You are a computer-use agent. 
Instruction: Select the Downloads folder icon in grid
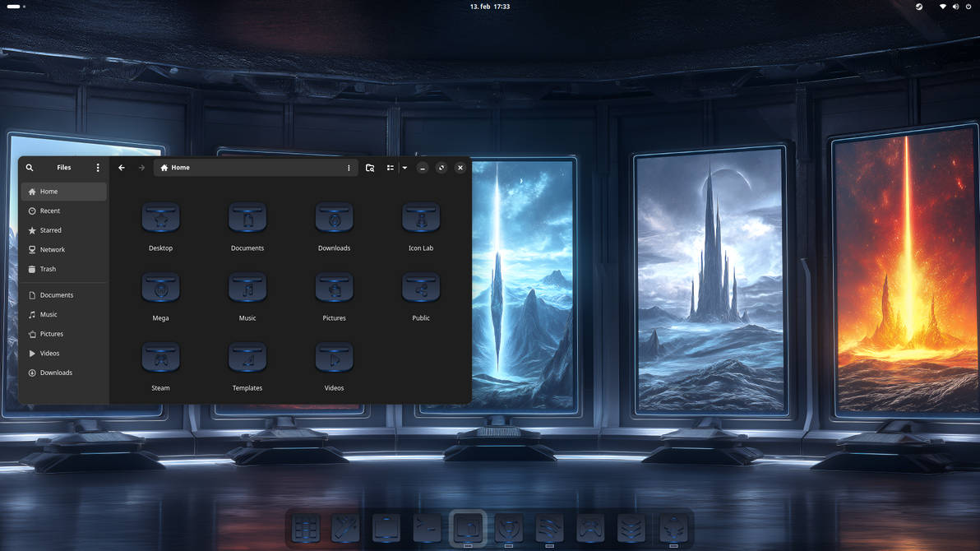click(335, 218)
